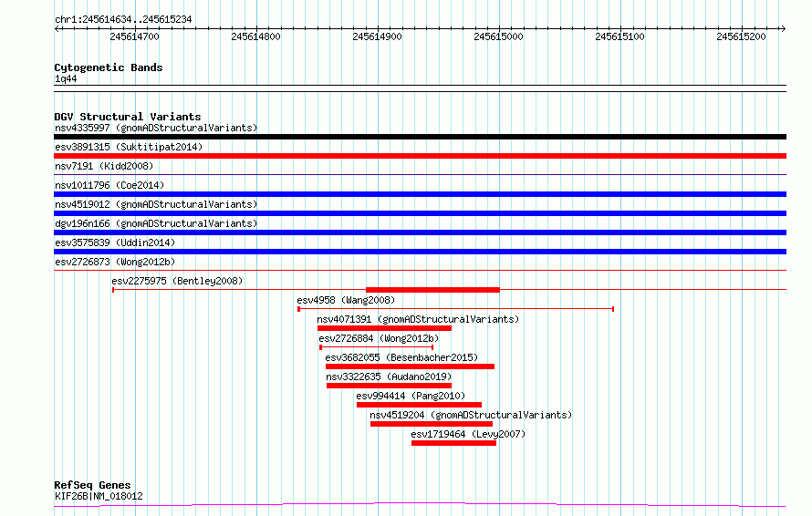The width and height of the screenshot is (812, 516).
Task: Click the red bar for esv3891315
Action: pos(420,156)
